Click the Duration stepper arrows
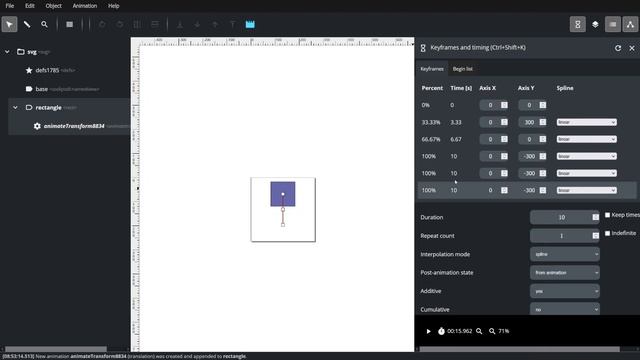 tap(596, 217)
